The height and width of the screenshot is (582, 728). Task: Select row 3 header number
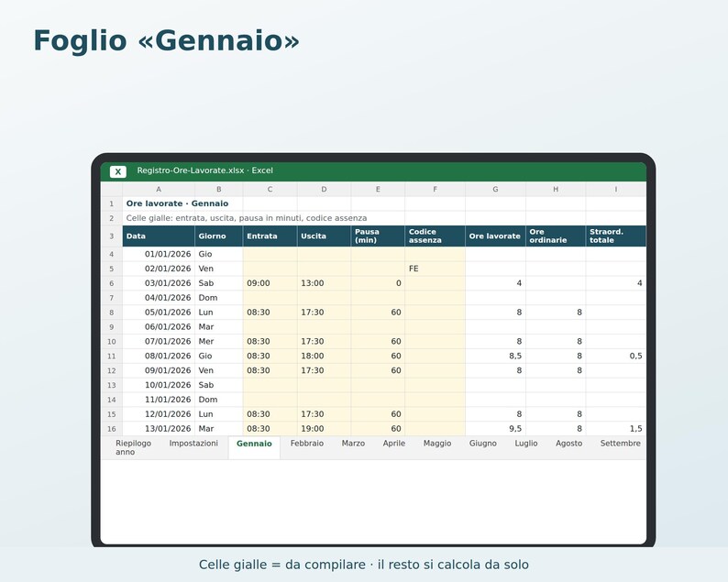(112, 236)
